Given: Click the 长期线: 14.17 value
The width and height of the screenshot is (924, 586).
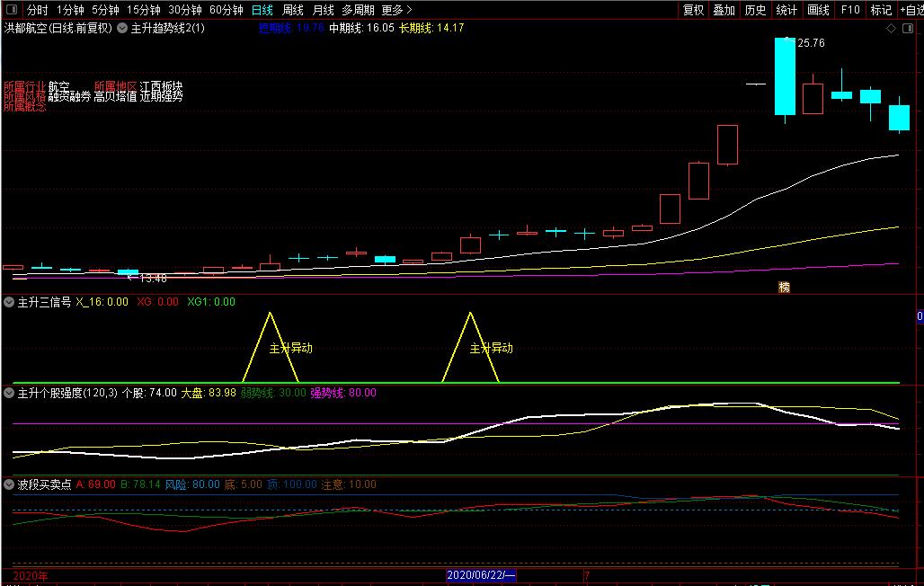Looking at the screenshot, I should tap(431, 28).
